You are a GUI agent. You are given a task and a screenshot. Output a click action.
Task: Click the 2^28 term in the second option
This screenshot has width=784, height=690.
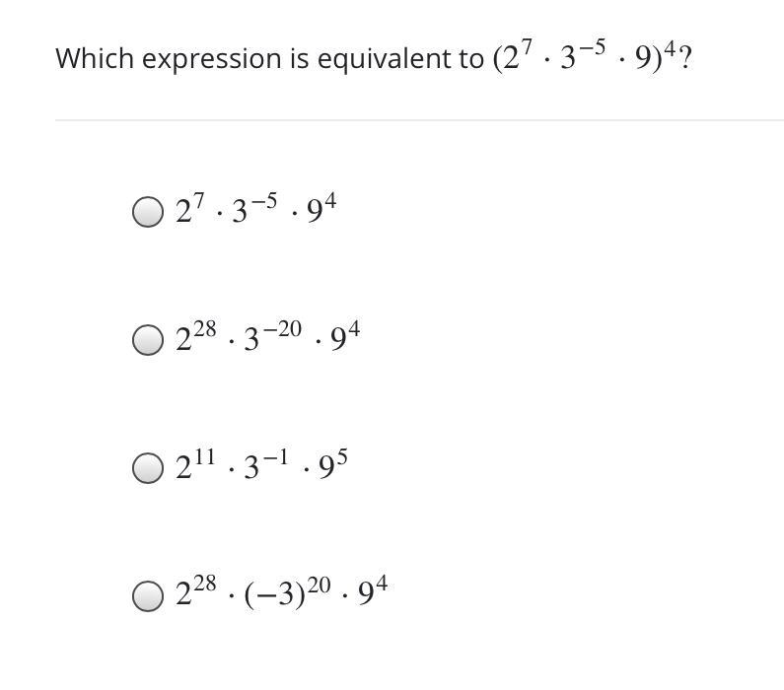[195, 338]
